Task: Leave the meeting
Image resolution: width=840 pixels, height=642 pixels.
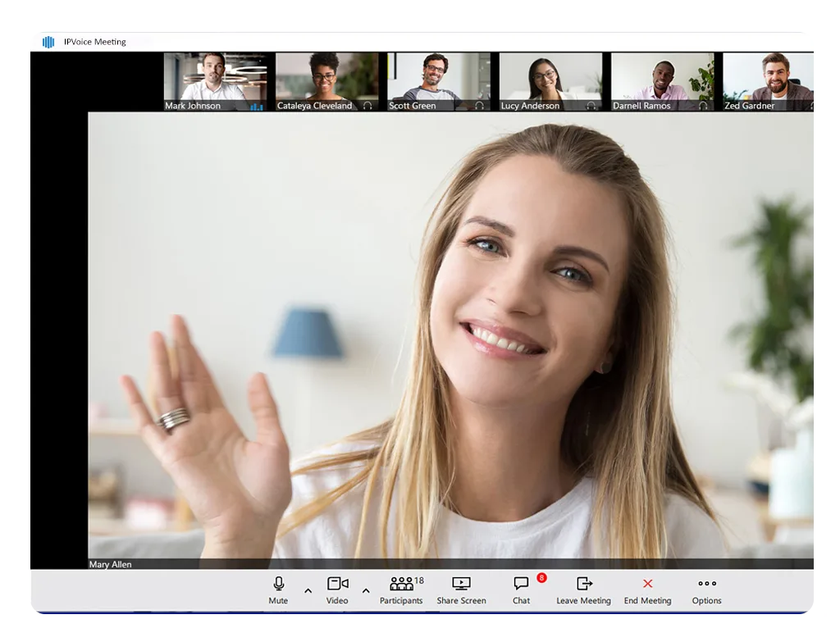Action: click(583, 590)
